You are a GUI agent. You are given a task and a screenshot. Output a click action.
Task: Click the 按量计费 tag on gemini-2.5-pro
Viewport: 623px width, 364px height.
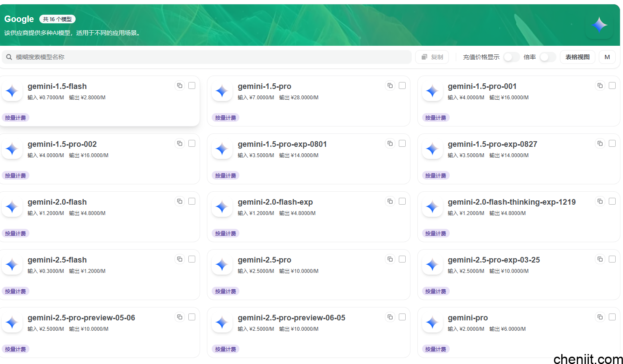pyautogui.click(x=226, y=291)
